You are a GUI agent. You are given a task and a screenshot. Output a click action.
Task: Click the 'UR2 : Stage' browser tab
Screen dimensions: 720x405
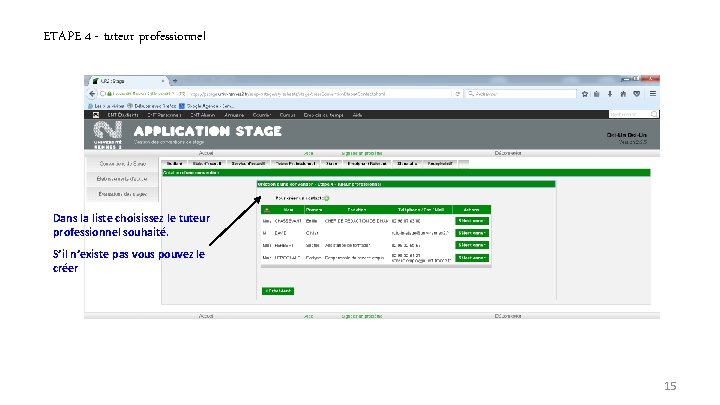point(128,81)
